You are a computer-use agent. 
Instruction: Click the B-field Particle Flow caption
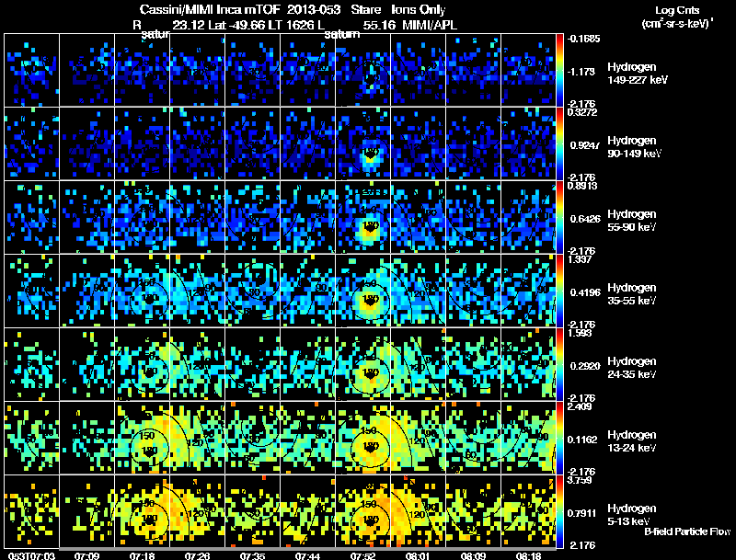point(687,531)
